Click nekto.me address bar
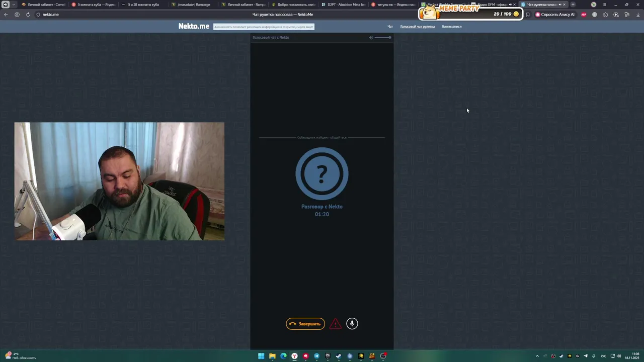 tap(50, 15)
